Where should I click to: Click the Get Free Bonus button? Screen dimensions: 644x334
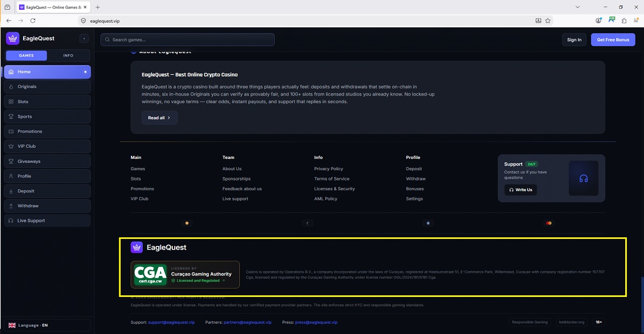click(613, 40)
